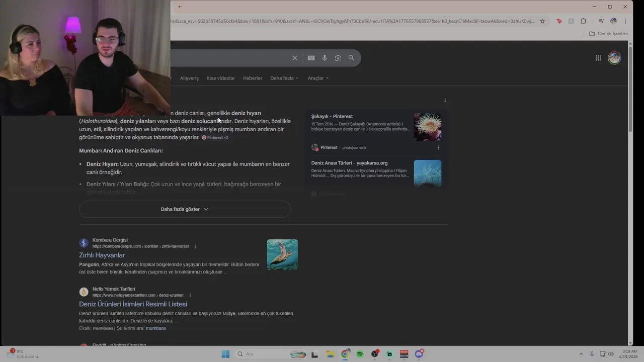
Task: Click the Pinterest +2 sources chip
Action: 215,137
